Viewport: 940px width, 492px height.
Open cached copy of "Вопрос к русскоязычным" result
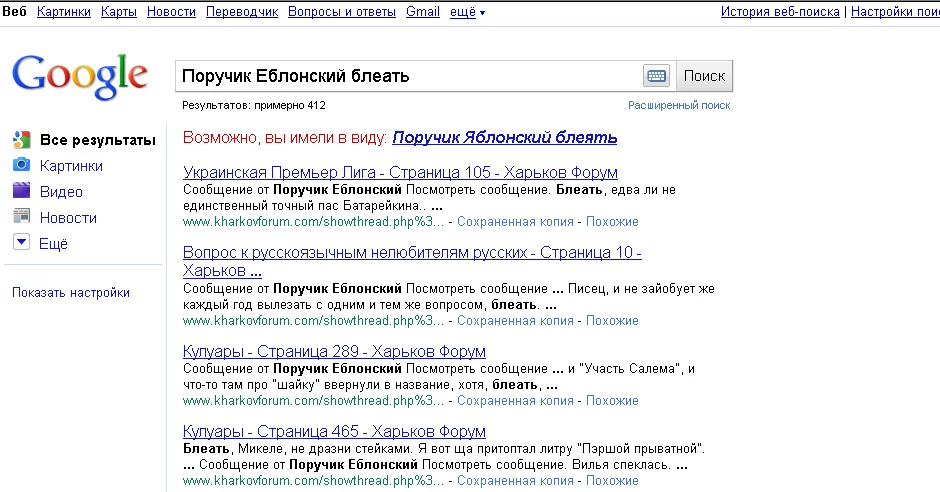[x=516, y=321]
